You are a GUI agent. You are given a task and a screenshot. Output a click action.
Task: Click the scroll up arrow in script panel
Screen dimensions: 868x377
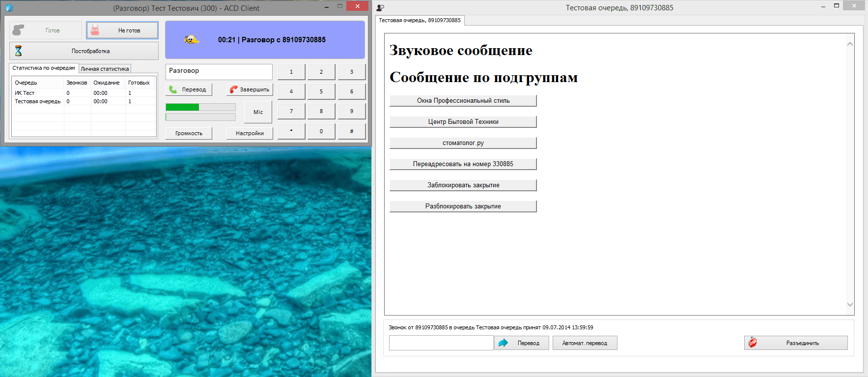coord(850,44)
